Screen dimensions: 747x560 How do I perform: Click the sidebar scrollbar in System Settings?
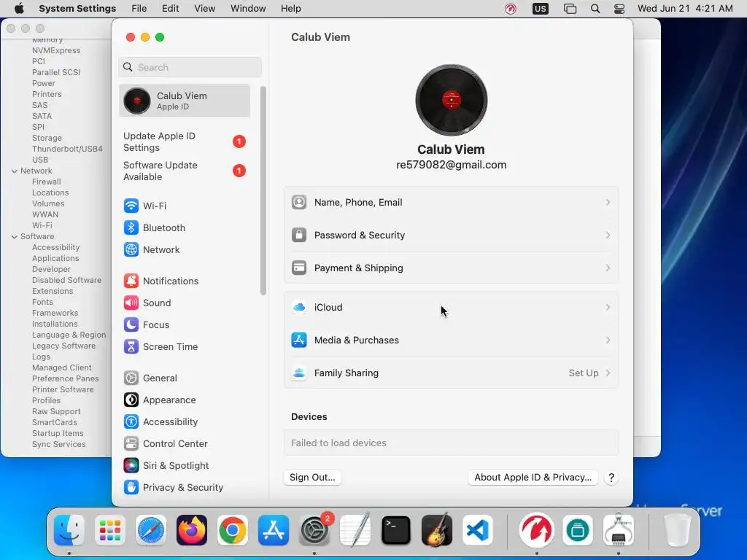[x=263, y=190]
